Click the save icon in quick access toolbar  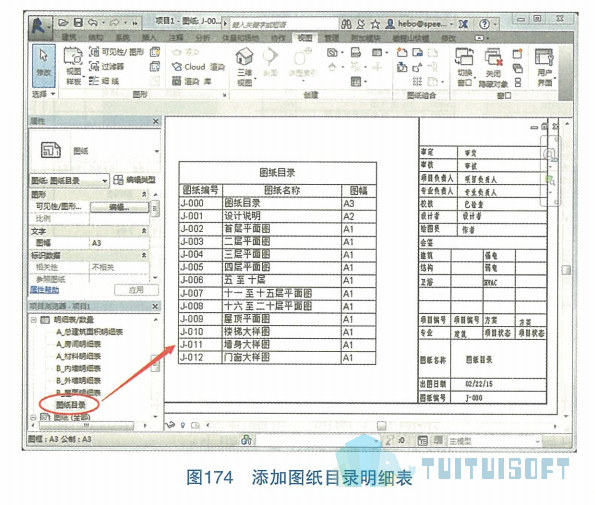pyautogui.click(x=78, y=23)
